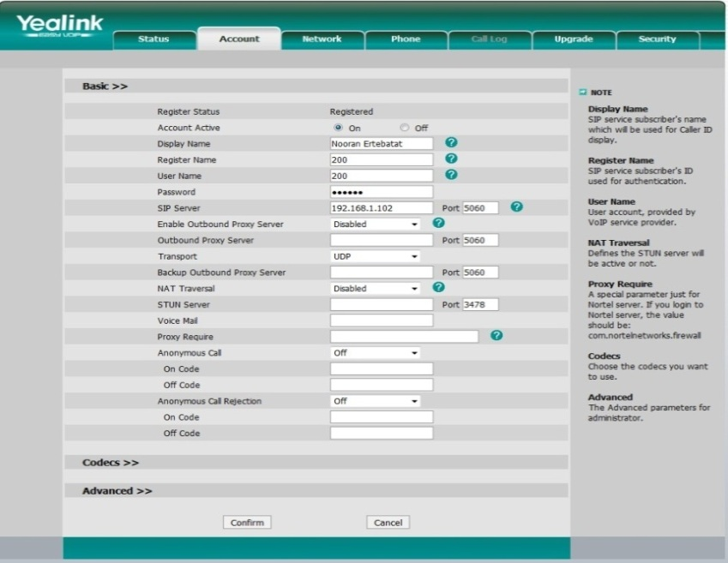The height and width of the screenshot is (563, 728).
Task: Open the Anonymous Call dropdown
Action: click(x=375, y=353)
